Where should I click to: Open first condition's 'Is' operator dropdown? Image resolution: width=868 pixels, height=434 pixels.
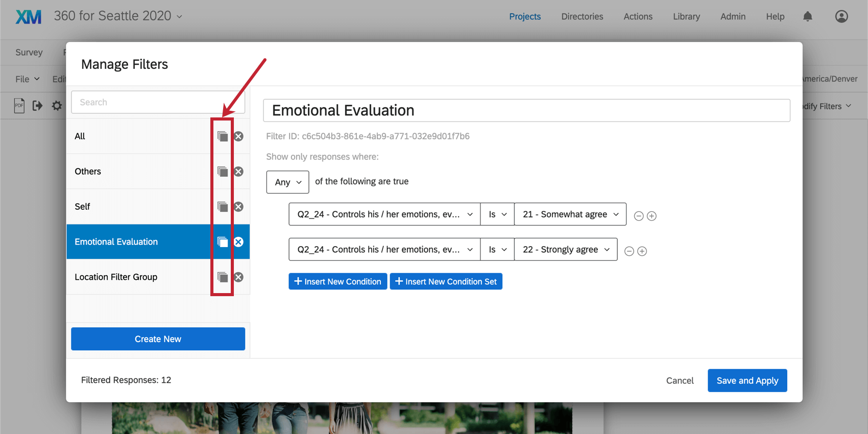[x=497, y=214]
